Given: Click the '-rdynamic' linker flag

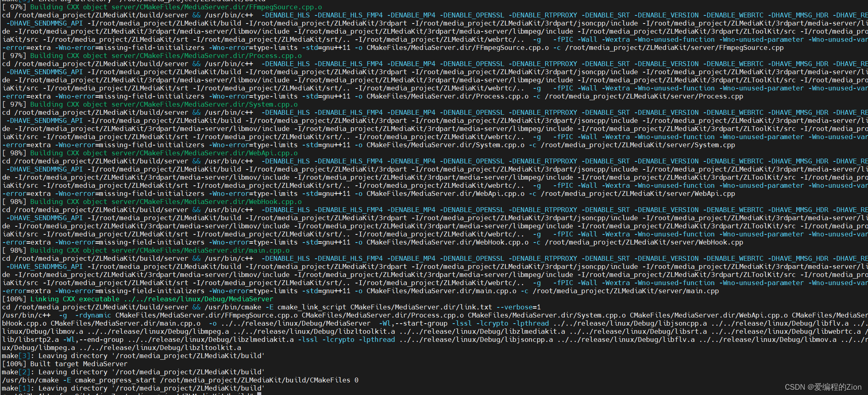Looking at the screenshot, I should (93, 315).
